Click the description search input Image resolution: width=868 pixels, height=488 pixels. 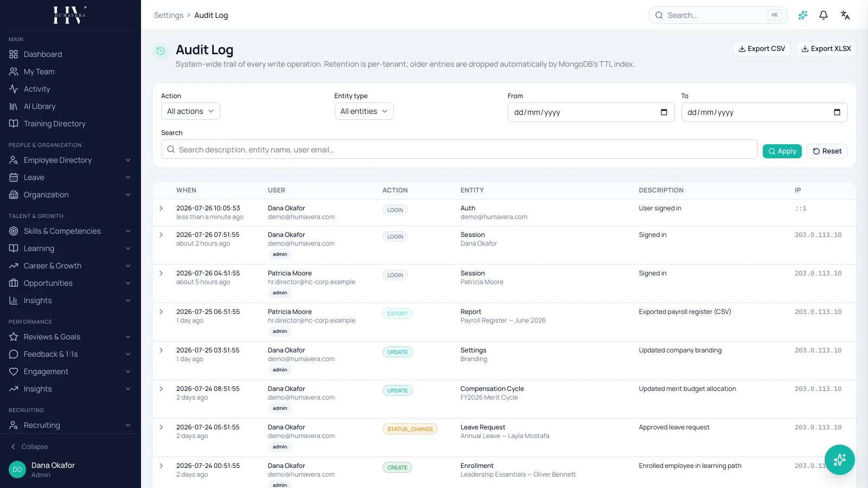[459, 150]
